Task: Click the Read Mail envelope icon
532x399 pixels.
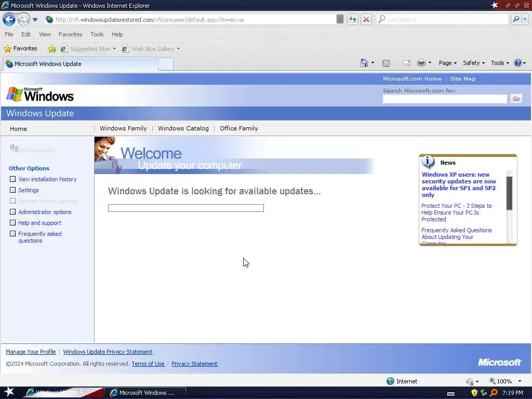Action: pos(406,63)
